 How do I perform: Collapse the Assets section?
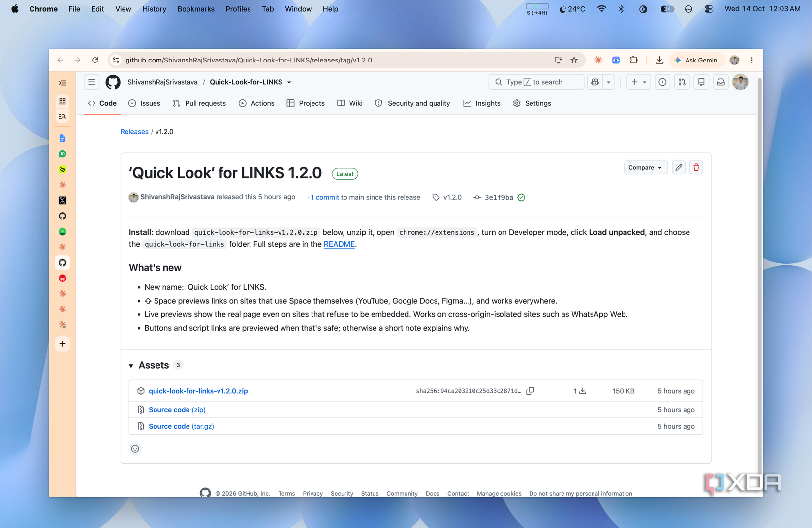pyautogui.click(x=131, y=366)
